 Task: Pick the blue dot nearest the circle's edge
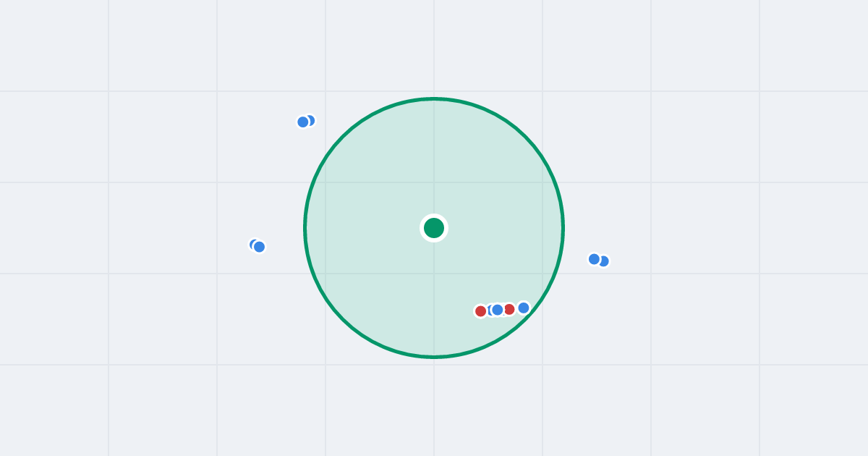tap(524, 308)
